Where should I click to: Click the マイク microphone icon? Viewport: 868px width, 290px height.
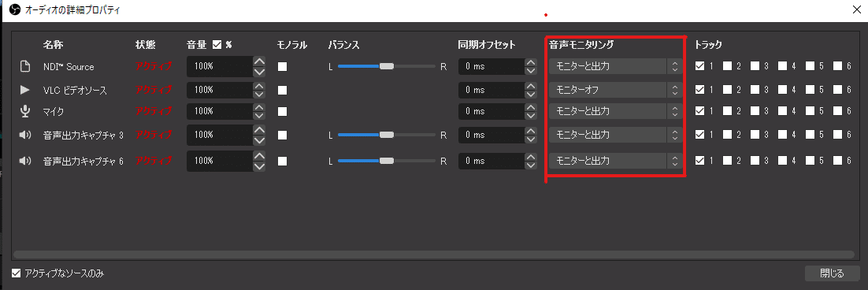coord(24,111)
